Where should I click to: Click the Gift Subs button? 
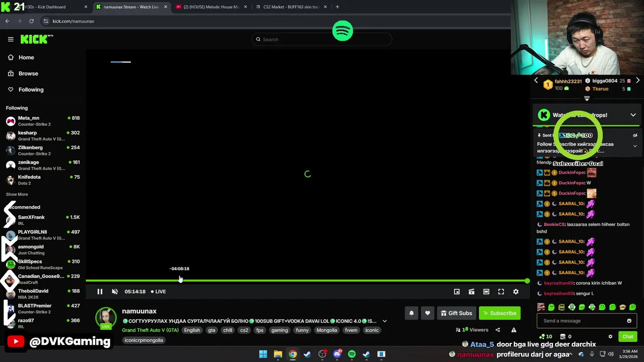click(456, 313)
